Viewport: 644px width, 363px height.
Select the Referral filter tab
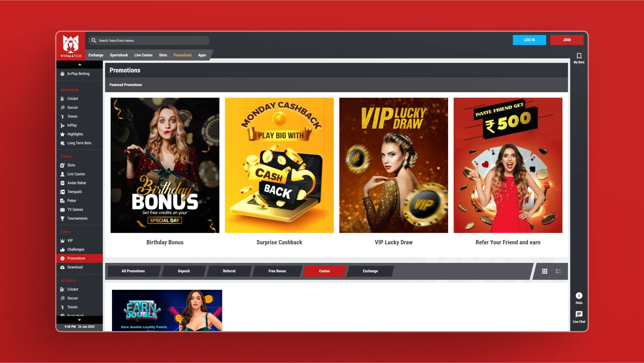point(229,271)
